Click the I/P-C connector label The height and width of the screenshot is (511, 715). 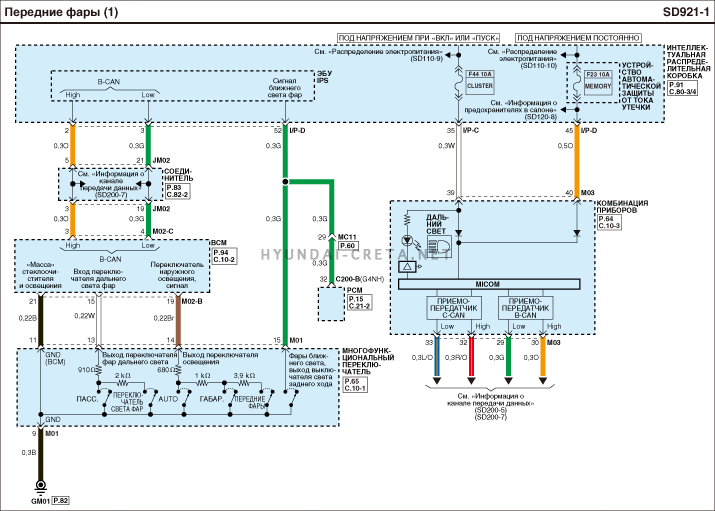click(471, 130)
